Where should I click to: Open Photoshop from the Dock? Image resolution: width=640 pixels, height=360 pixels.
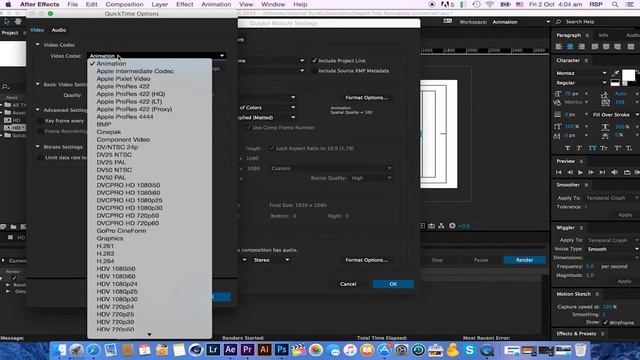point(282,350)
